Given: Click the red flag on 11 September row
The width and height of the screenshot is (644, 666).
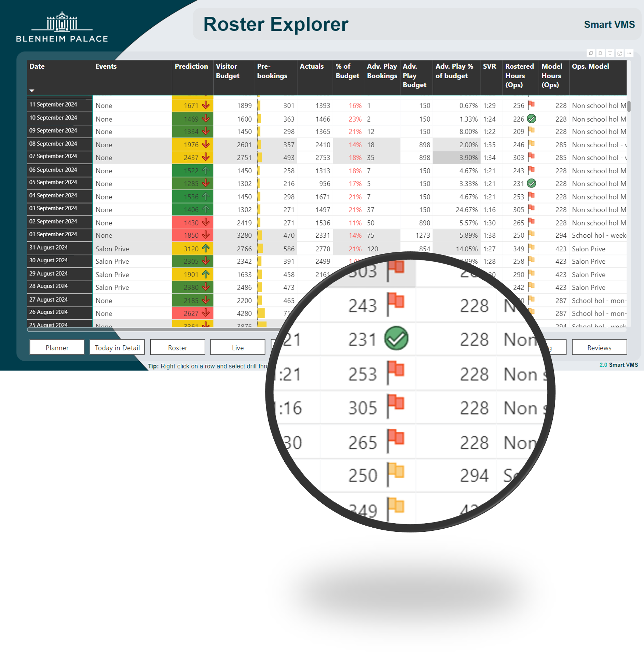Looking at the screenshot, I should point(531,105).
